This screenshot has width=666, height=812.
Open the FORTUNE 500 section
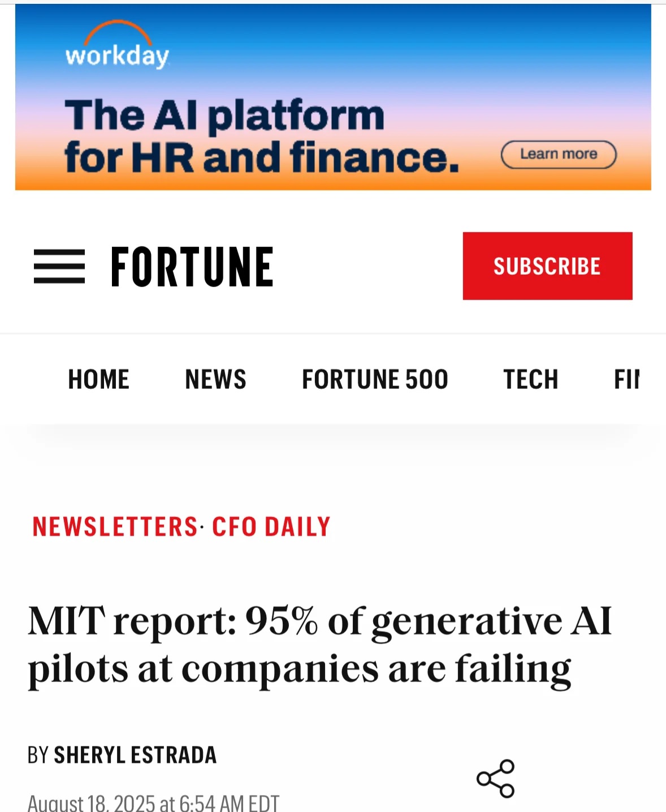[375, 379]
